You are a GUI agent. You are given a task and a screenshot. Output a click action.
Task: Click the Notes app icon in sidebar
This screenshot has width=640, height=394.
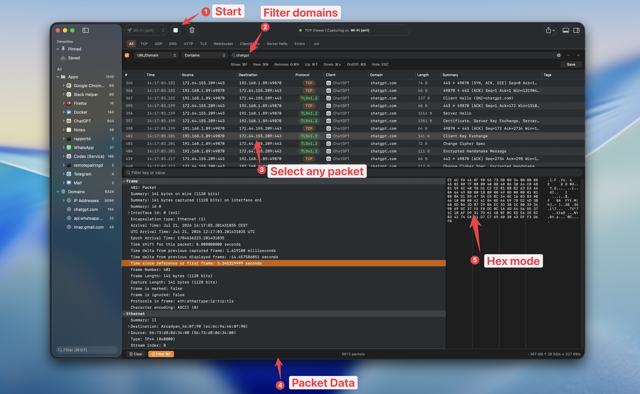coord(69,130)
